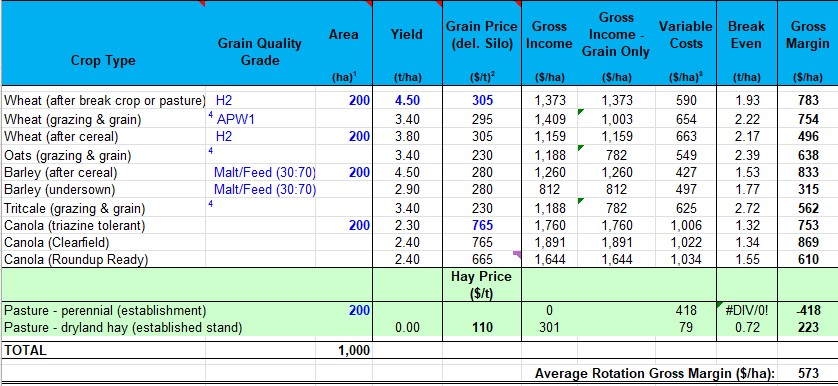The image size is (838, 386).
Task: Select Canola (Roundup Ready) row label
Action: 76,259
